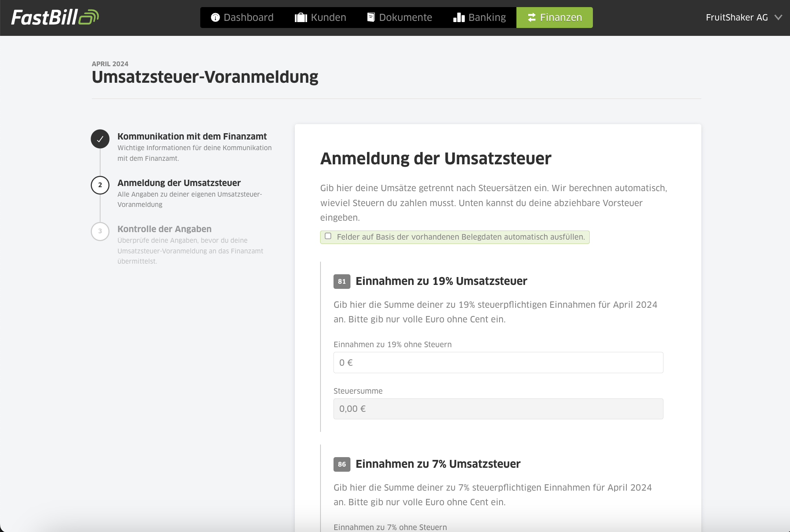Screen dimensions: 790x532
Task: Open the Dokumente menu item
Action: tap(400, 17)
